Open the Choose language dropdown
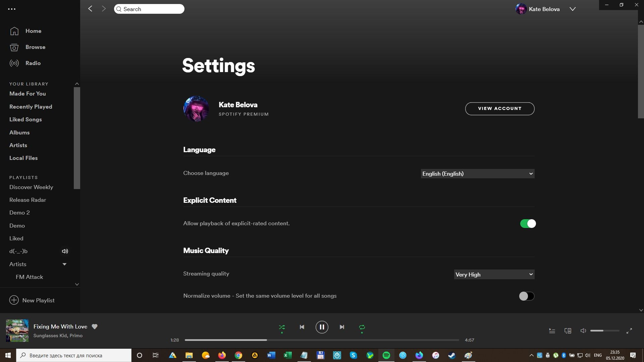644x362 pixels. point(478,174)
